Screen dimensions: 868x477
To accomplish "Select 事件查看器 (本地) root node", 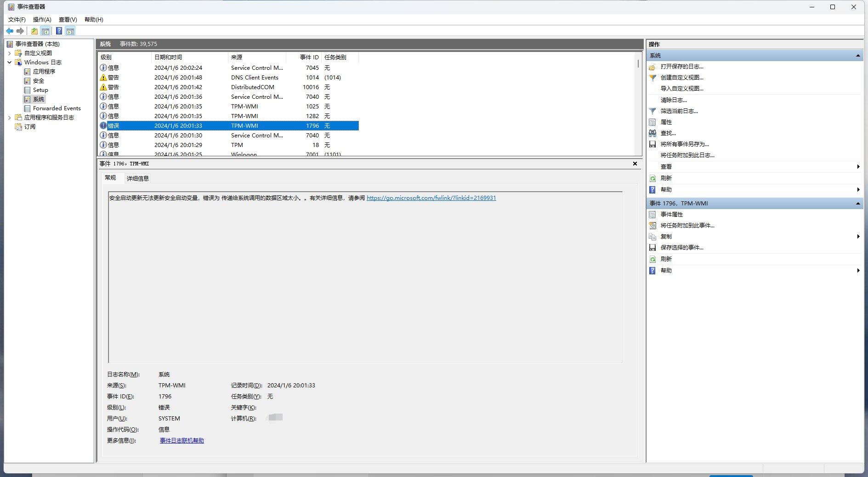I will coord(37,44).
